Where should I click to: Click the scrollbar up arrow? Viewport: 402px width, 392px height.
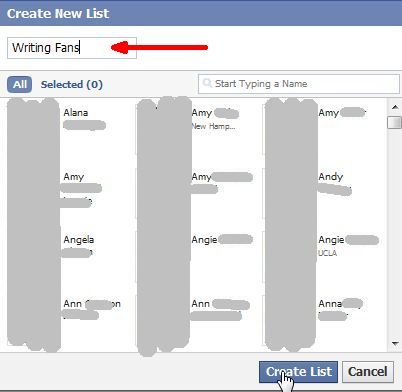395,107
